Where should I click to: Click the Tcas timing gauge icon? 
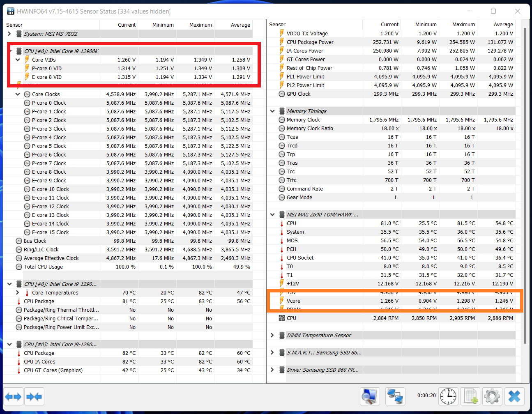tap(282, 137)
